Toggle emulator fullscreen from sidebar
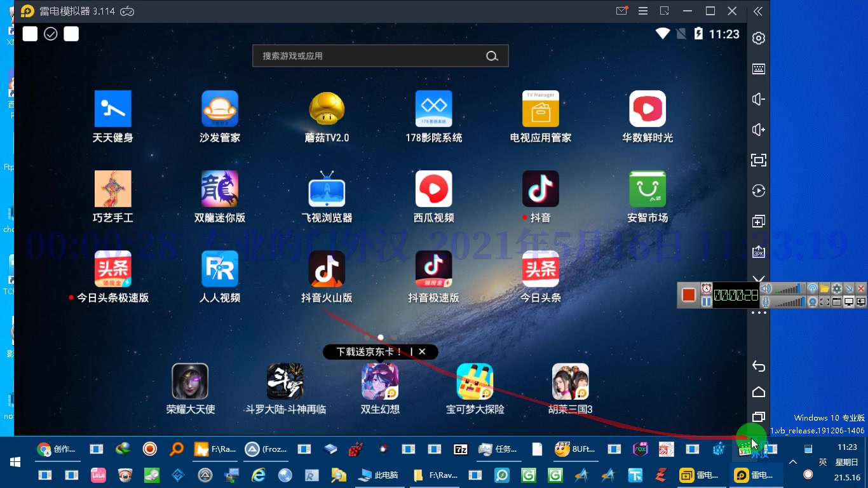 (x=758, y=160)
